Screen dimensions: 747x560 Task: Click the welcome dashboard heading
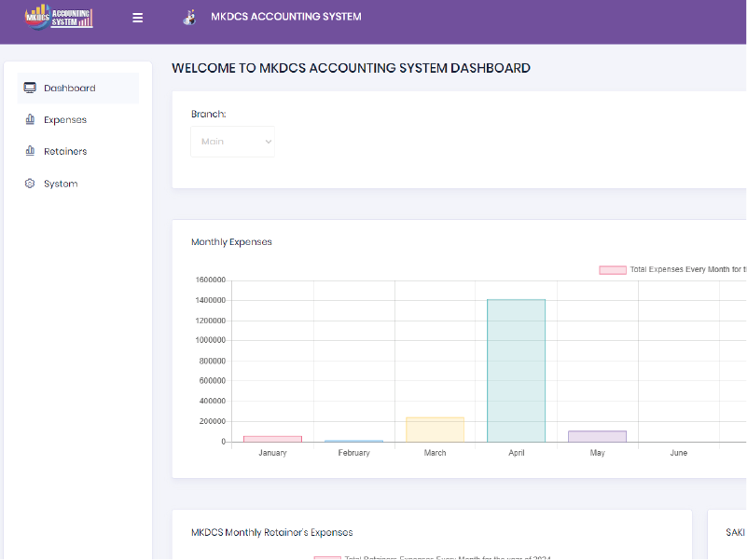pyautogui.click(x=351, y=68)
